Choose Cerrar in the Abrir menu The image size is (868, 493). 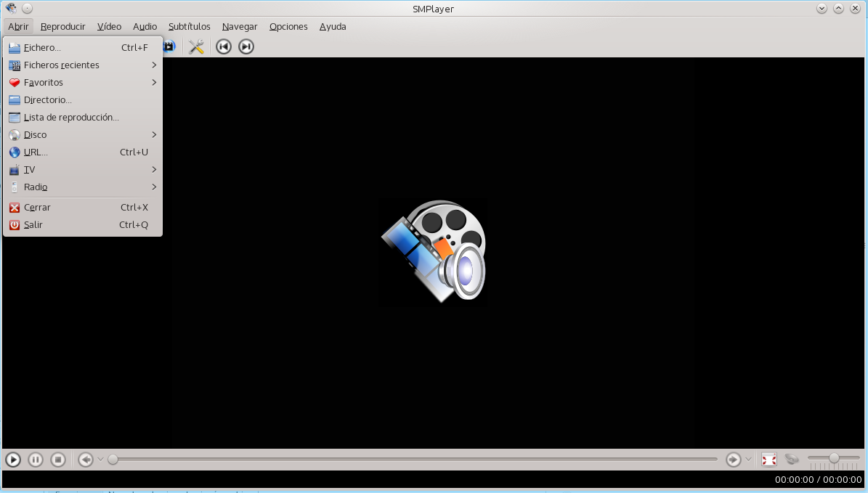(83, 208)
